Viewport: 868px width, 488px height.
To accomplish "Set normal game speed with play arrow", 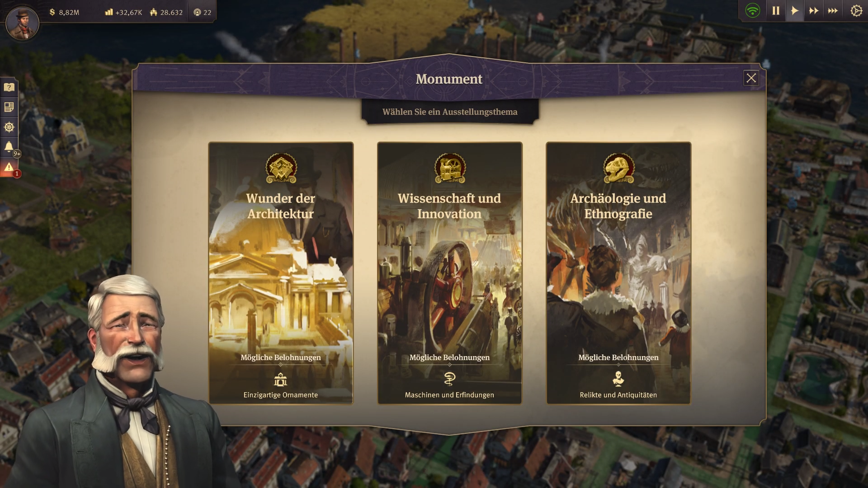I will (x=795, y=11).
